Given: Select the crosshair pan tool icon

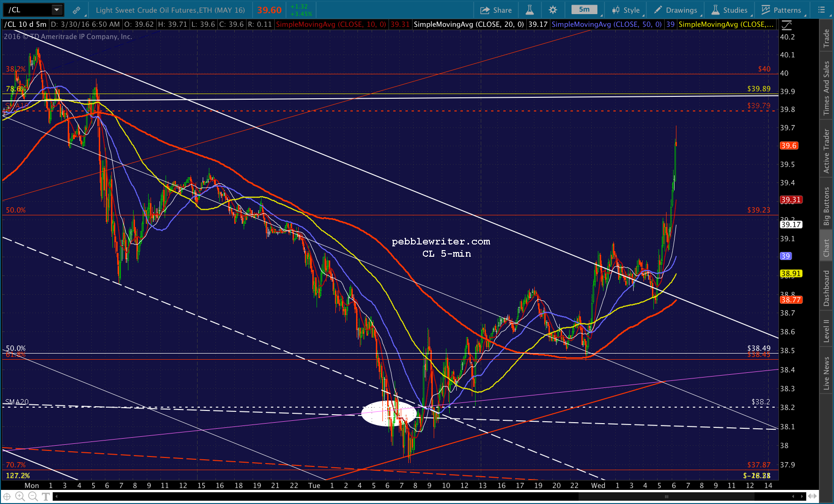Looking at the screenshot, I should point(7,496).
